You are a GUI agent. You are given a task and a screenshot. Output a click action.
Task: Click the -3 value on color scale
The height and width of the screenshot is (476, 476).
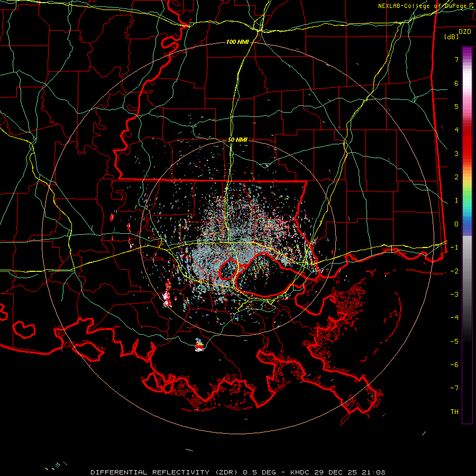click(x=454, y=294)
